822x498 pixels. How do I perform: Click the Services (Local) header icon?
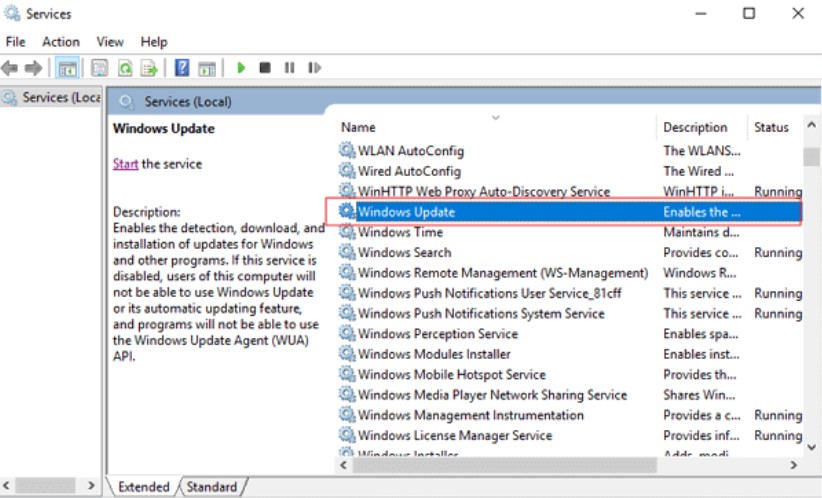point(126,102)
